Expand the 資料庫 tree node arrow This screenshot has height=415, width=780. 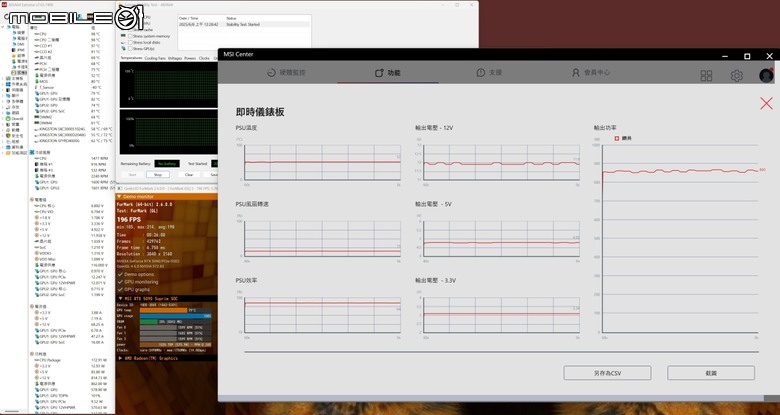click(x=3, y=147)
